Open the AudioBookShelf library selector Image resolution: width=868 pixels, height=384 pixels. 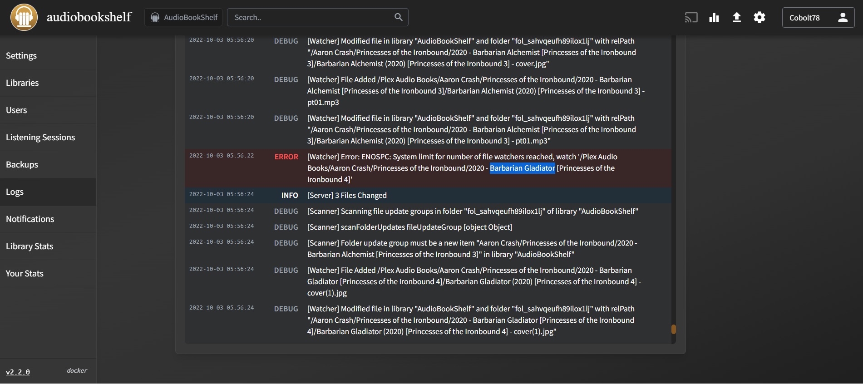[183, 17]
